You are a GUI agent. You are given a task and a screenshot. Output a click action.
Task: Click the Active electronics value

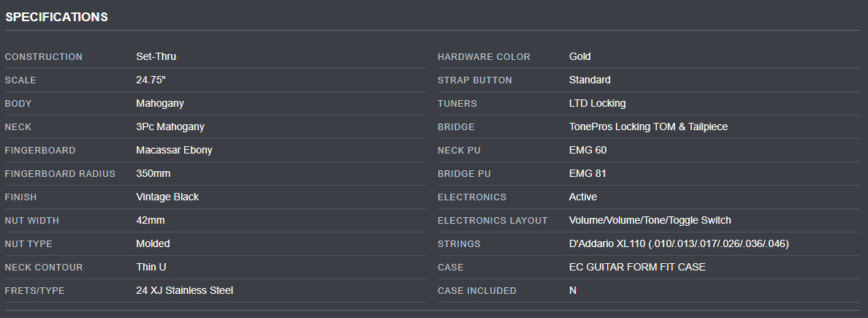click(x=582, y=197)
